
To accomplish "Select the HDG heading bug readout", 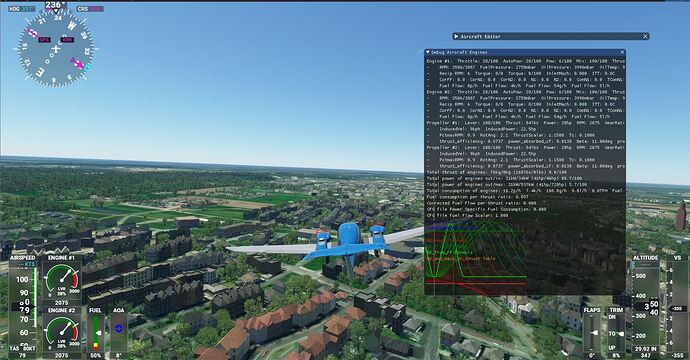I will pos(21,8).
